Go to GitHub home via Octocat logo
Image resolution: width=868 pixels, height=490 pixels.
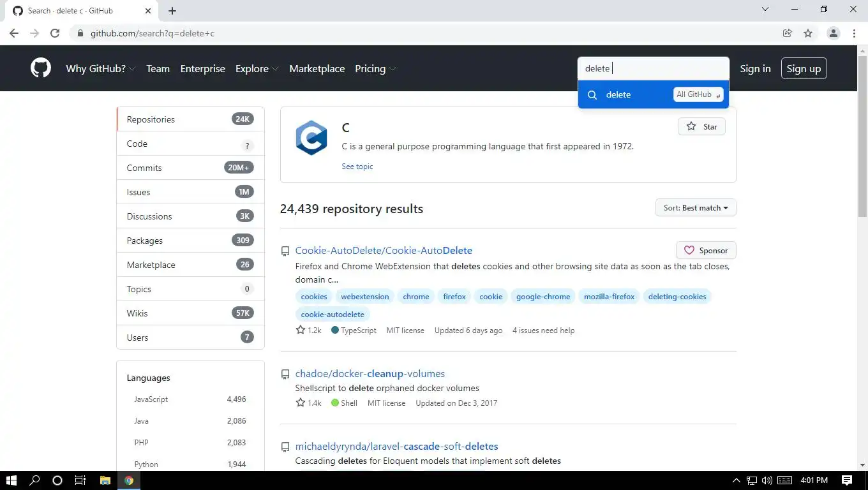[41, 68]
